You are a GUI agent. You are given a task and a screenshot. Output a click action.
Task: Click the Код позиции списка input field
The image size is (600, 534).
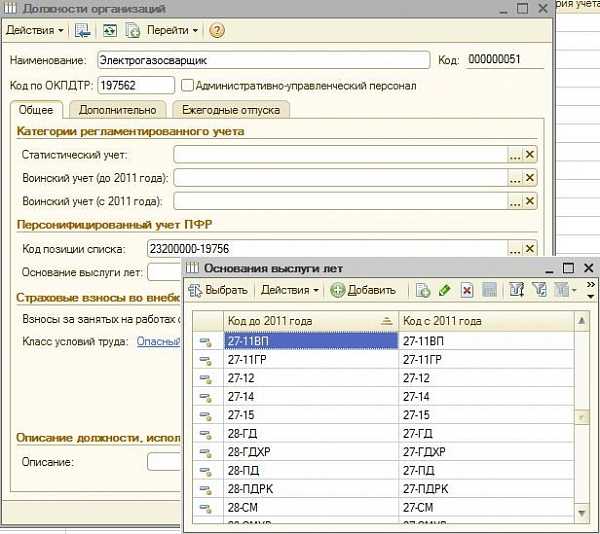(x=327, y=249)
